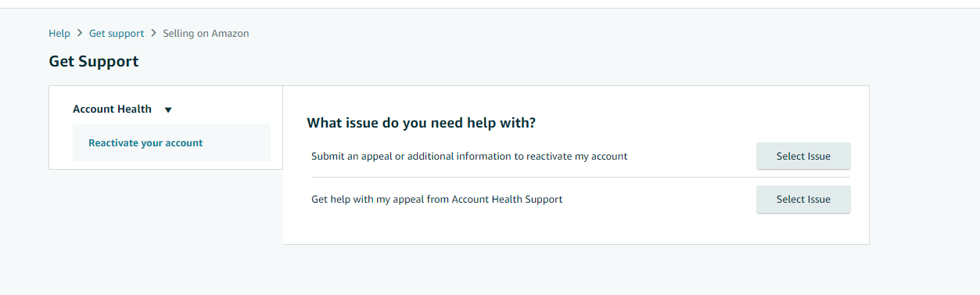Click the Get Support page heading
Image resolution: width=980 pixels, height=295 pixels.
(x=94, y=62)
